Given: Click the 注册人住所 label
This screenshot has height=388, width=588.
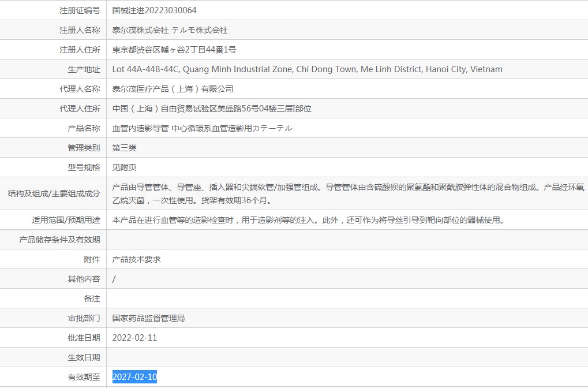Looking at the screenshot, I should point(80,50).
